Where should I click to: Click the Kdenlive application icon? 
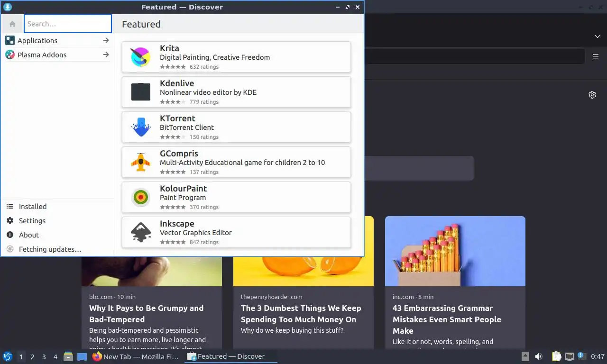[x=141, y=92]
